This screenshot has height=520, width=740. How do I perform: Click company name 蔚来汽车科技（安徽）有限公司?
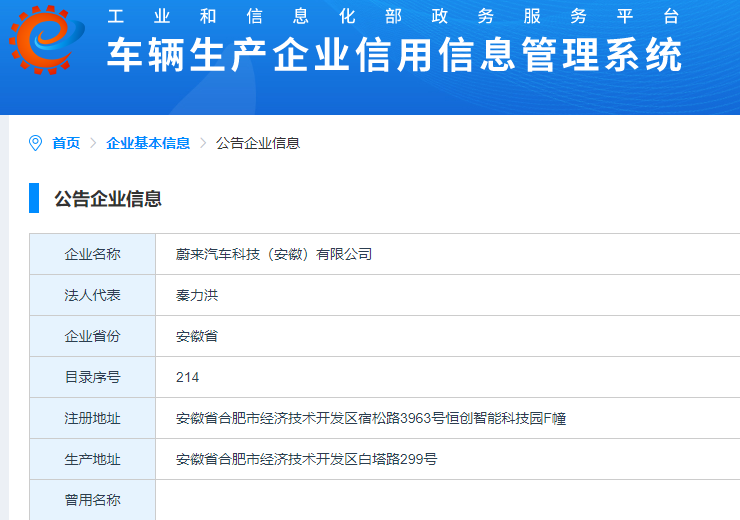pos(274,254)
